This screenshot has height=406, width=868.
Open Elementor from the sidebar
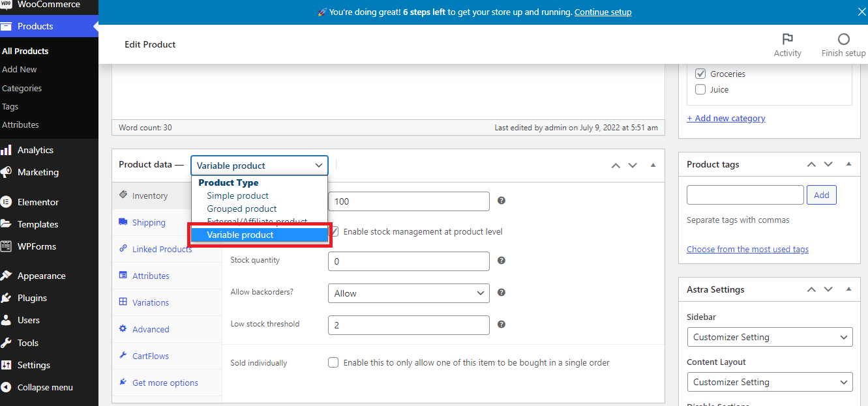[x=38, y=202]
